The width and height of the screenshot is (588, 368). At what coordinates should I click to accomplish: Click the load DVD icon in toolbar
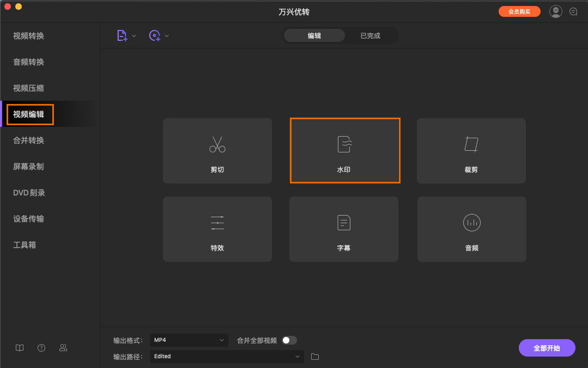coord(155,35)
